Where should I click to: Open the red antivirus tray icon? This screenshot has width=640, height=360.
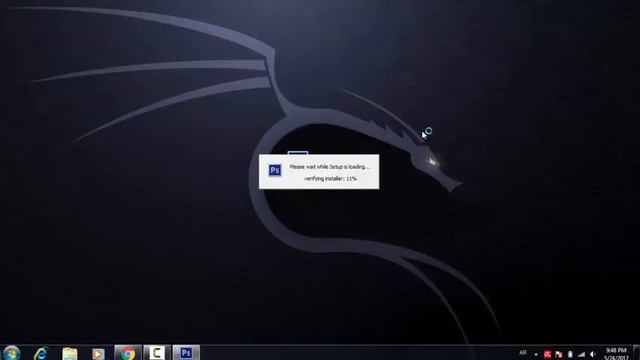click(x=547, y=355)
